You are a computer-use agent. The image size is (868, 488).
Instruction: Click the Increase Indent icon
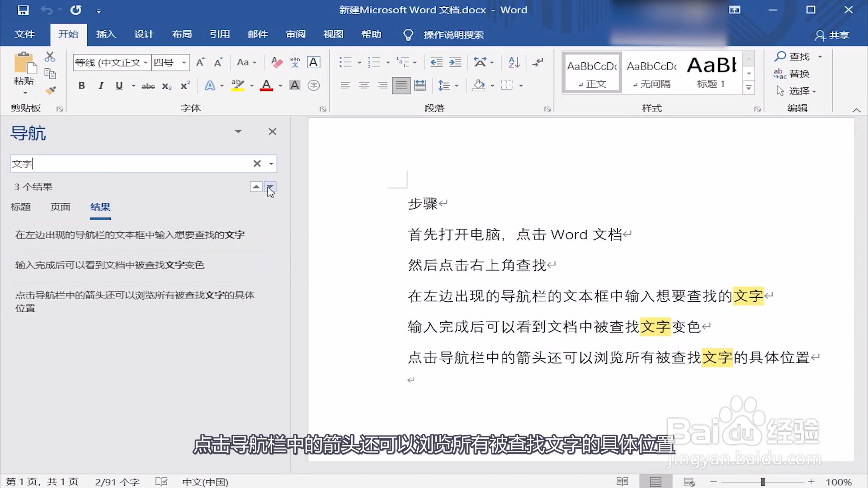(455, 62)
